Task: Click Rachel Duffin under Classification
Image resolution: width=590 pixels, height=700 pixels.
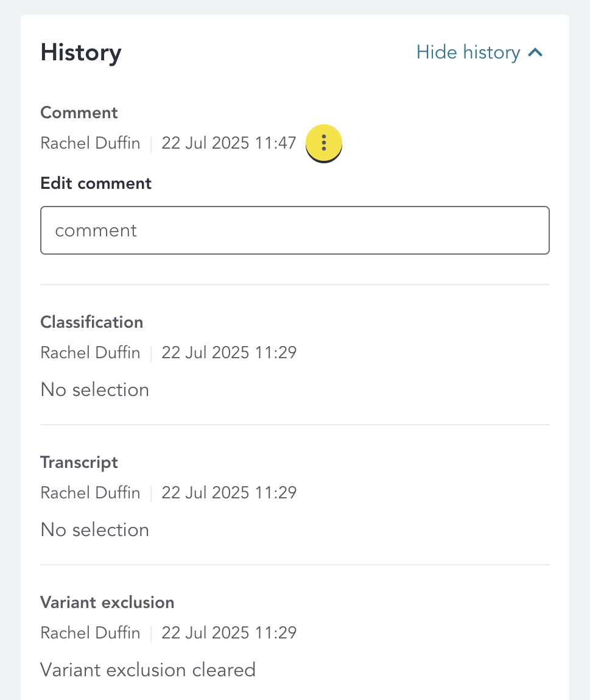Action: (x=90, y=353)
